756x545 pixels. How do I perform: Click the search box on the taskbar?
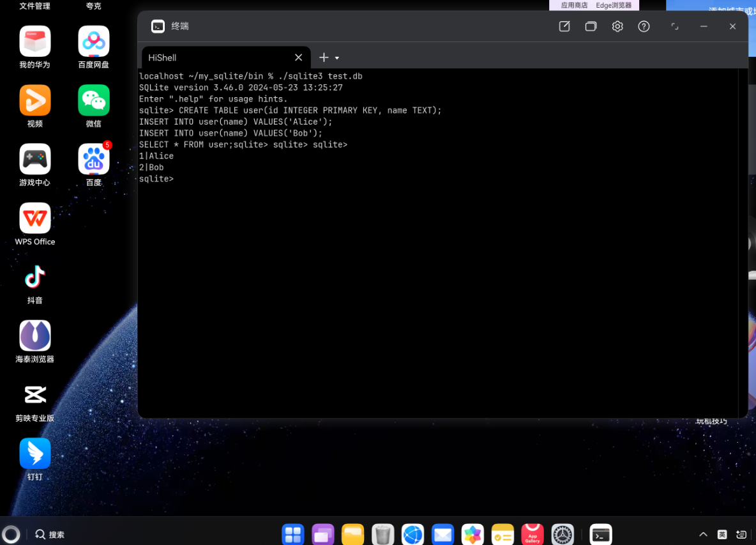pyautogui.click(x=50, y=534)
